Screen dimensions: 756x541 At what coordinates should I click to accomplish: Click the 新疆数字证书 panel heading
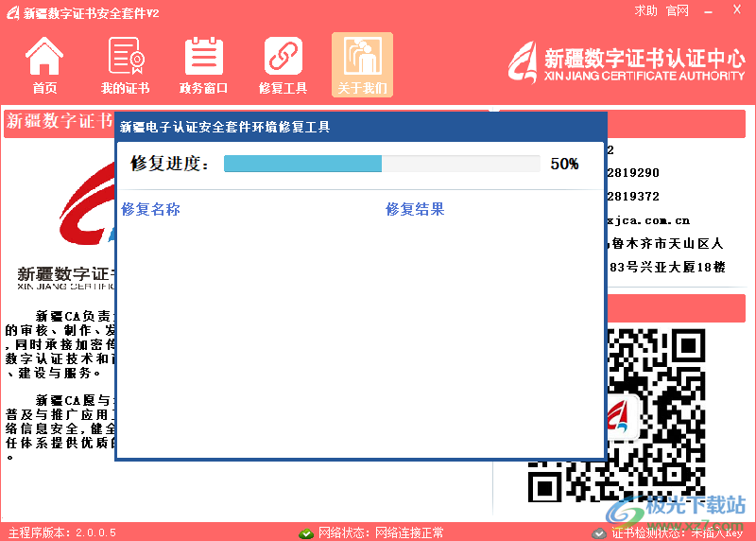click(x=60, y=121)
